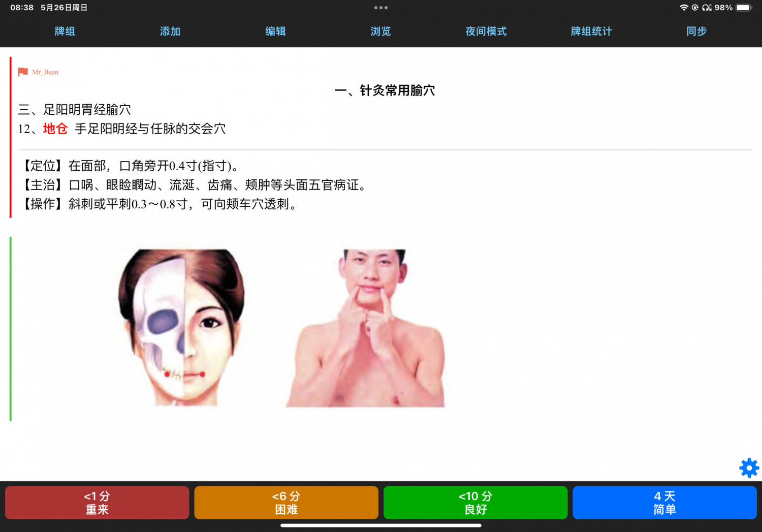The height and width of the screenshot is (532, 762).
Task: Click the 【操作】 needling line
Action: [158, 204]
